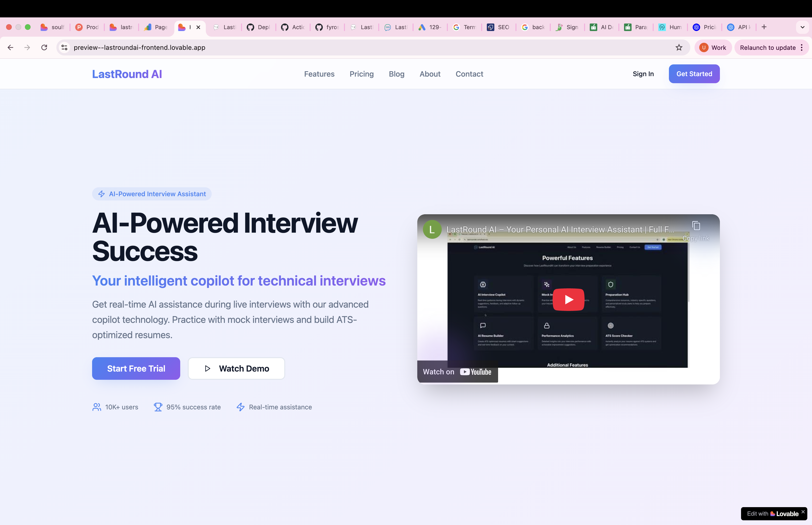Click Relaunch to update
The width and height of the screenshot is (812, 525).
tap(767, 47)
